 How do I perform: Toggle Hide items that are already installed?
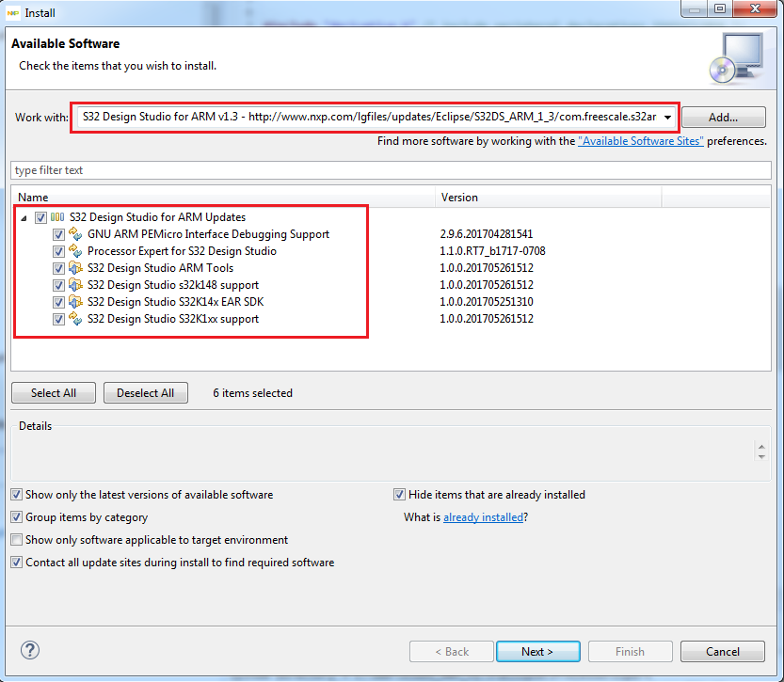point(399,495)
